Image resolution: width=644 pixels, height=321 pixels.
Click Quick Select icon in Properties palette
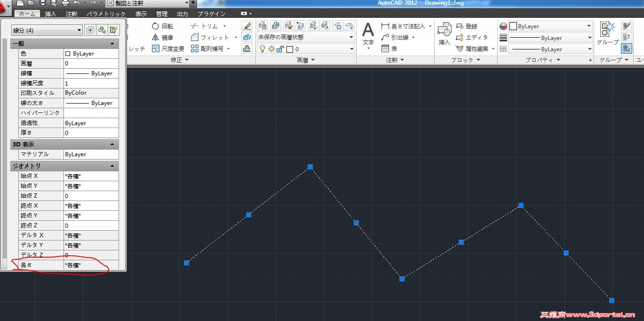click(113, 30)
